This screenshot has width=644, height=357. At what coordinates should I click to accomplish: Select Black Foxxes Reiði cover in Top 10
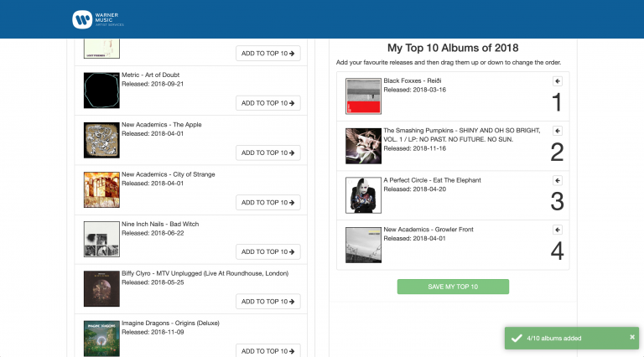(363, 96)
